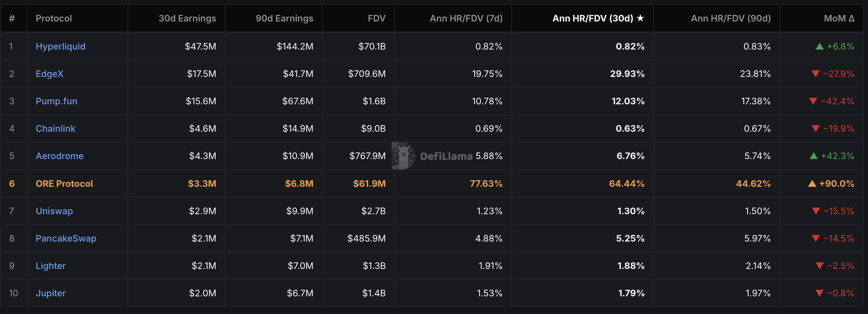Select Hyperliquid's $70.1B FDV cell

point(358,46)
